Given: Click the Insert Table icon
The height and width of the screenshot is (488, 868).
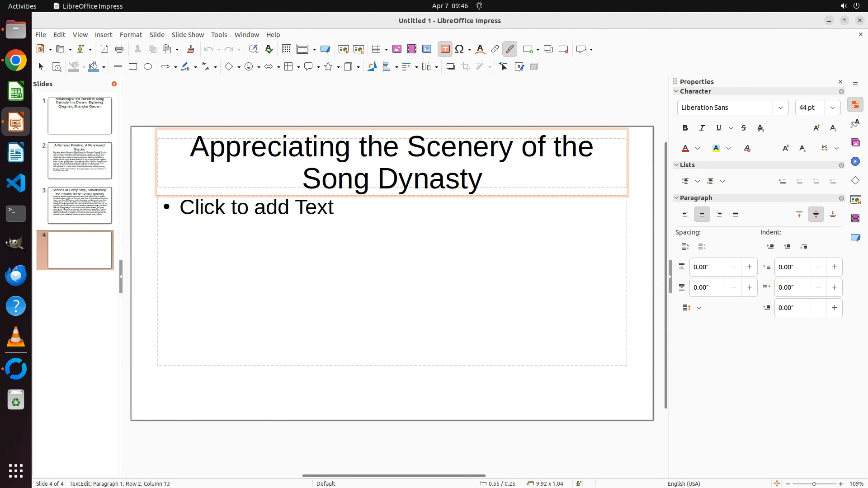Looking at the screenshot, I should click(x=376, y=49).
